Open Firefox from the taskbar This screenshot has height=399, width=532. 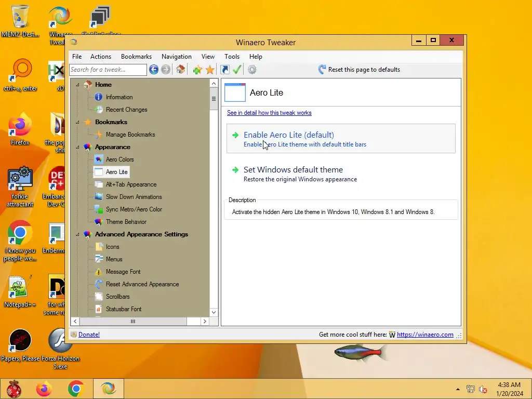coord(45,389)
